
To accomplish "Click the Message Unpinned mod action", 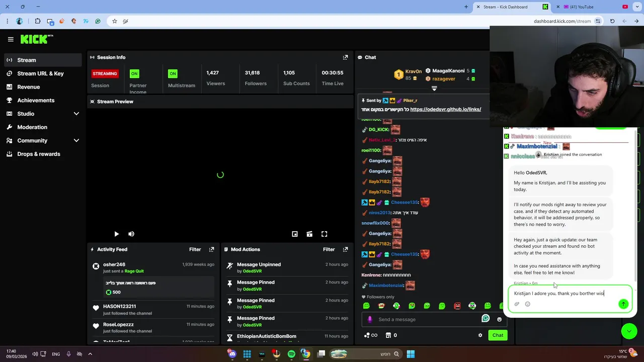I will coord(259,264).
